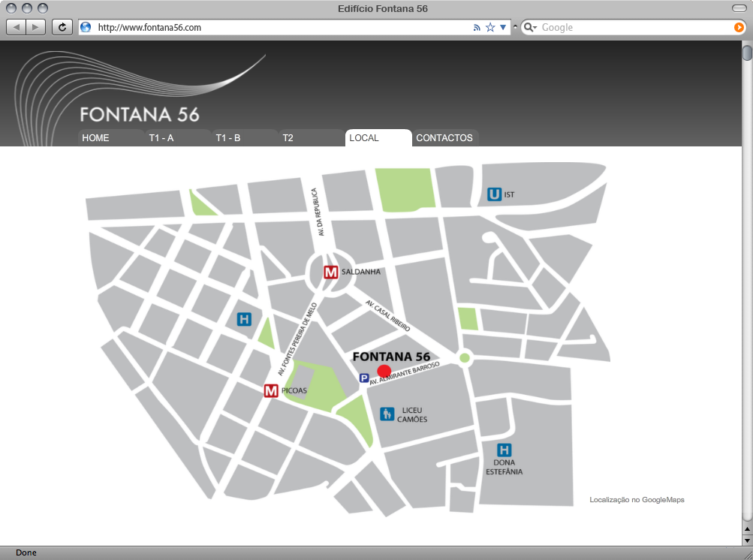Image resolution: width=753 pixels, height=560 pixels.
Task: Click the vertical scrollbar thumb
Action: (747, 52)
